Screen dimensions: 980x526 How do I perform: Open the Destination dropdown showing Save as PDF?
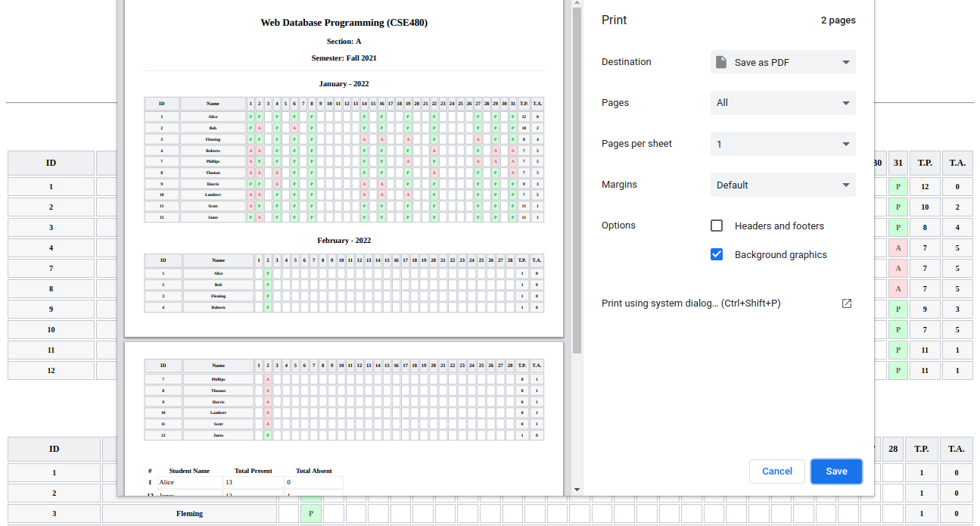782,62
